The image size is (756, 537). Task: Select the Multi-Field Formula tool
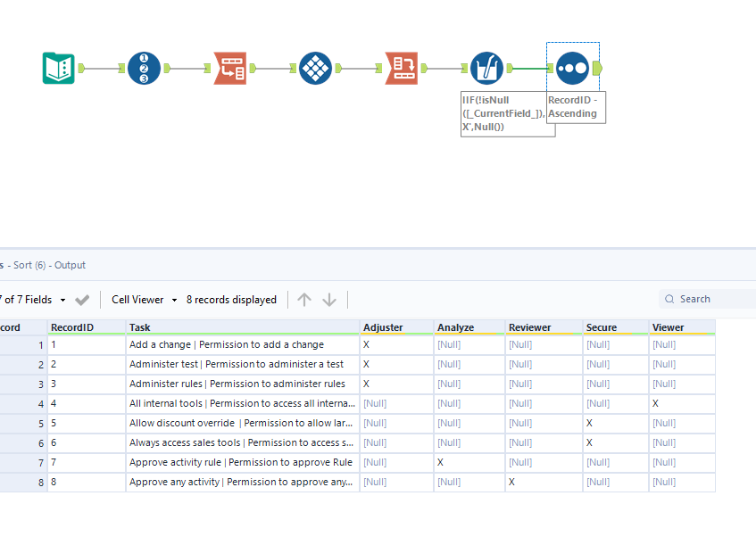[486, 68]
